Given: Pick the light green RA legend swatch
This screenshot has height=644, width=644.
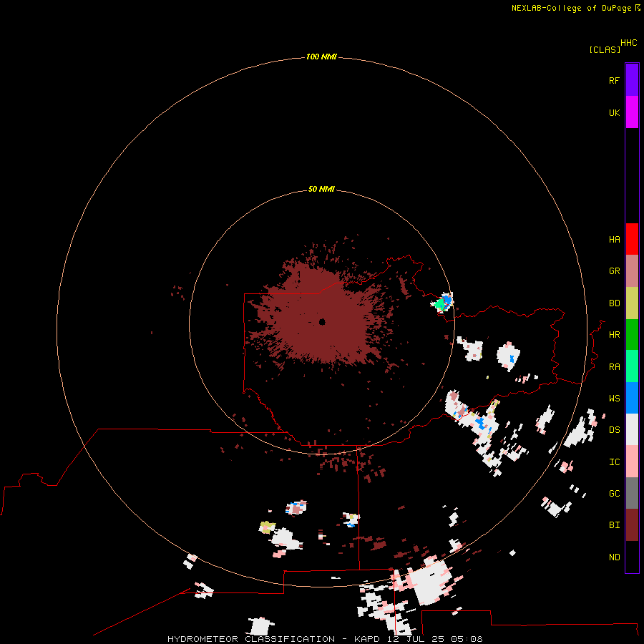Looking at the screenshot, I should [632, 366].
